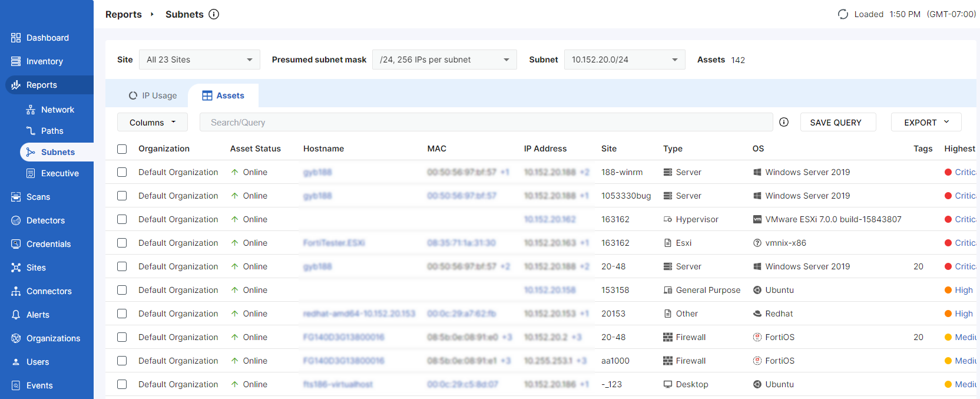Click the refresh icon beside Loaded time
The height and width of the screenshot is (399, 980).
tap(843, 14)
